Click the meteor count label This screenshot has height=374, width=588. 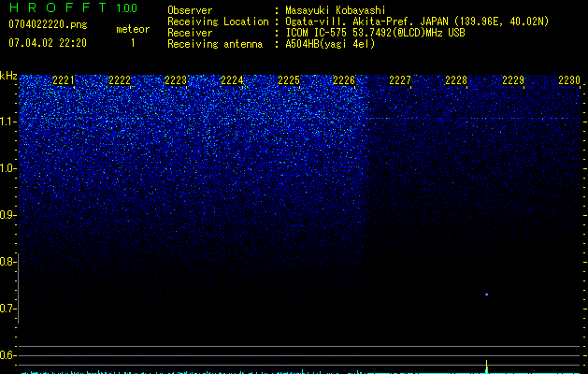pos(133,29)
